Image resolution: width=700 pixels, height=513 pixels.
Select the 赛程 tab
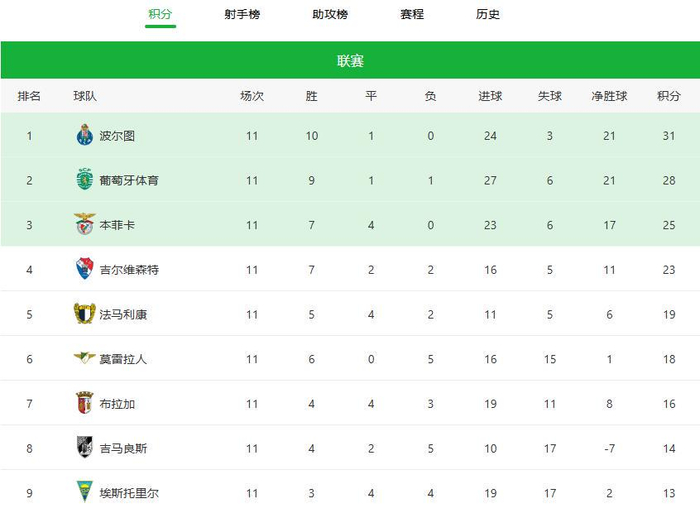pyautogui.click(x=411, y=15)
